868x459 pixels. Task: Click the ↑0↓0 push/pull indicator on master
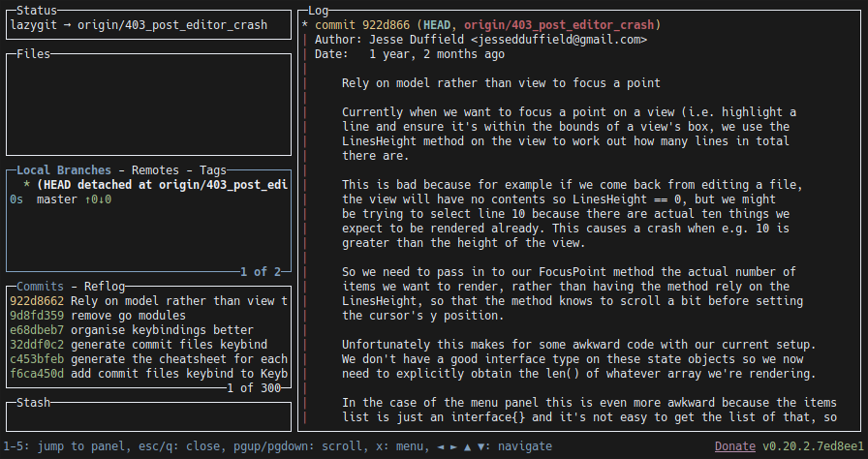(x=98, y=199)
